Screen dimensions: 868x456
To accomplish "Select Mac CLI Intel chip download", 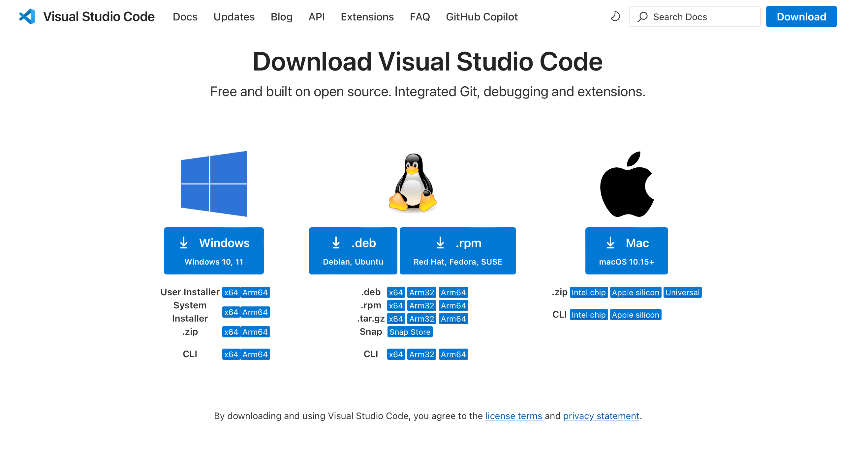I will [x=589, y=315].
